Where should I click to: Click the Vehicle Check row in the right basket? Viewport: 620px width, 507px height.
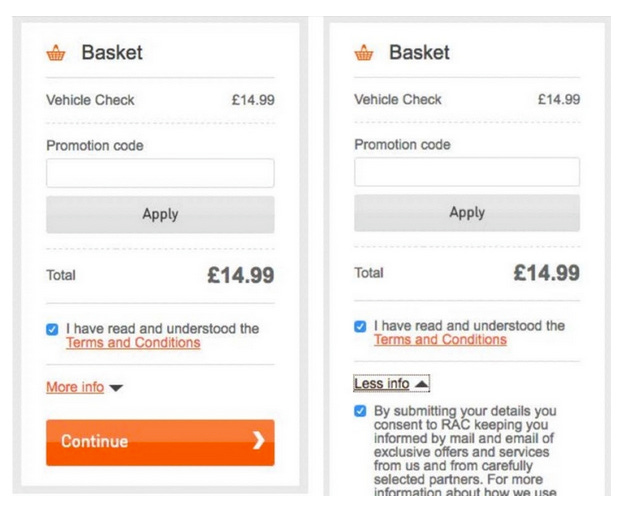click(x=467, y=100)
